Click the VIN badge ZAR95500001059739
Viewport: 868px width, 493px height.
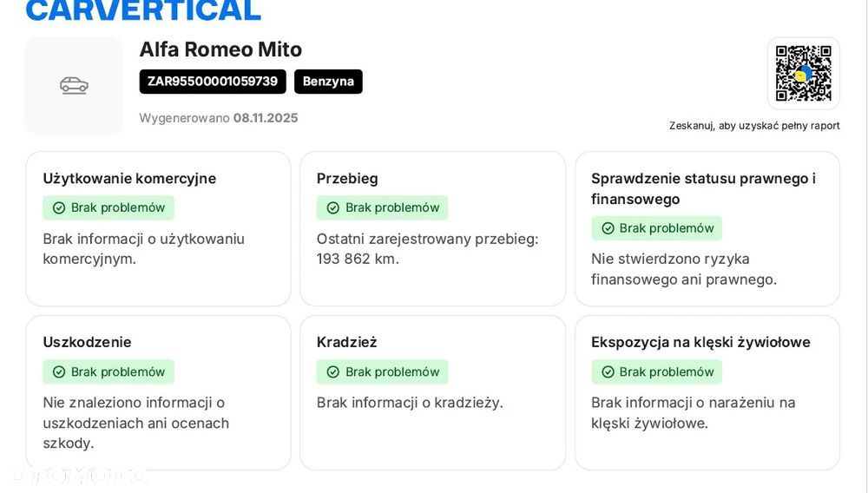point(213,82)
